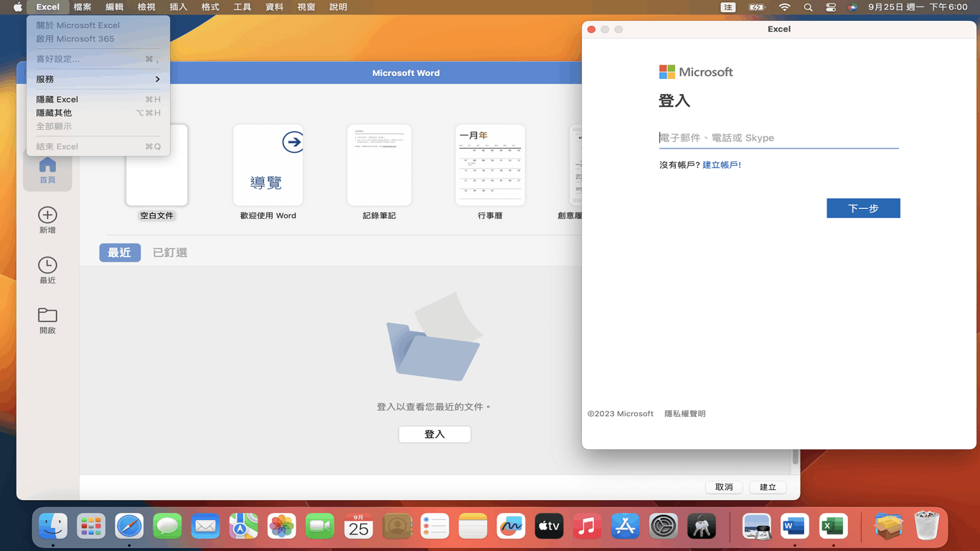The height and width of the screenshot is (551, 980).
Task: Open the 檔案 menu in the menu bar
Action: click(83, 7)
